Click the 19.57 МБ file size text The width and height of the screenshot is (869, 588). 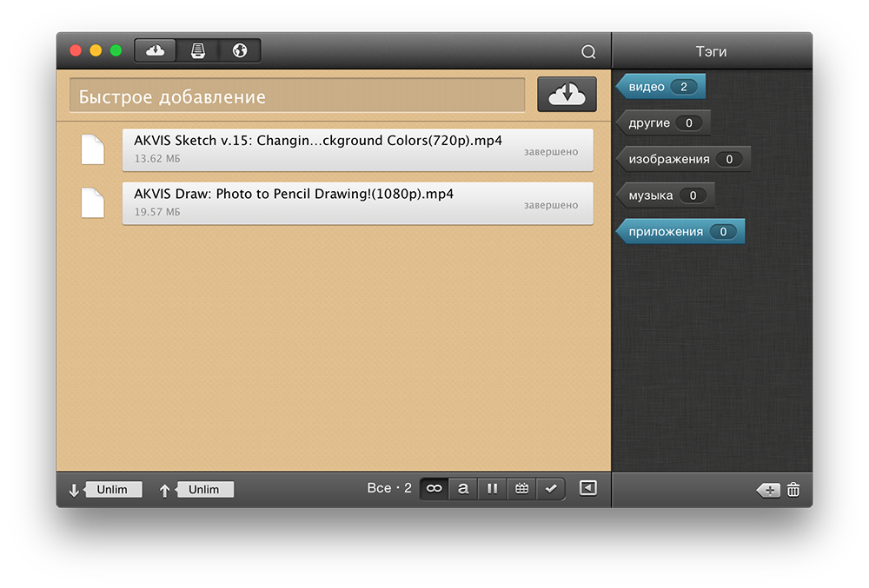[x=157, y=212]
